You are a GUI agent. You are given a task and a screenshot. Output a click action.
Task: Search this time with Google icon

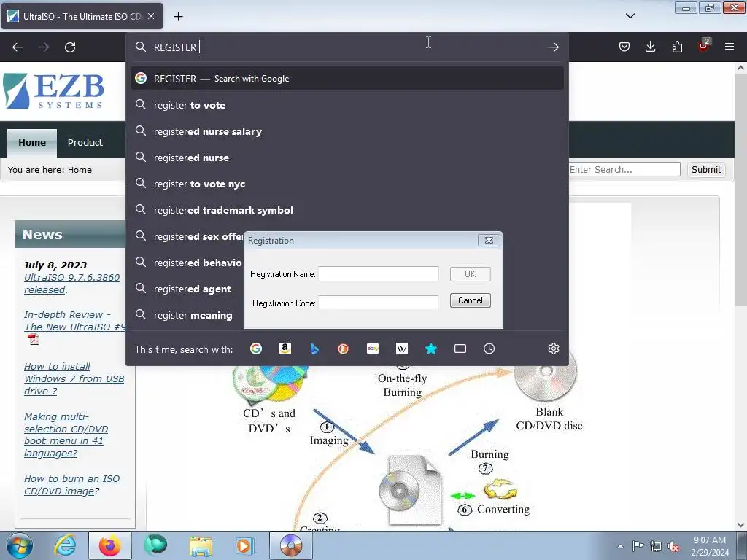click(256, 349)
